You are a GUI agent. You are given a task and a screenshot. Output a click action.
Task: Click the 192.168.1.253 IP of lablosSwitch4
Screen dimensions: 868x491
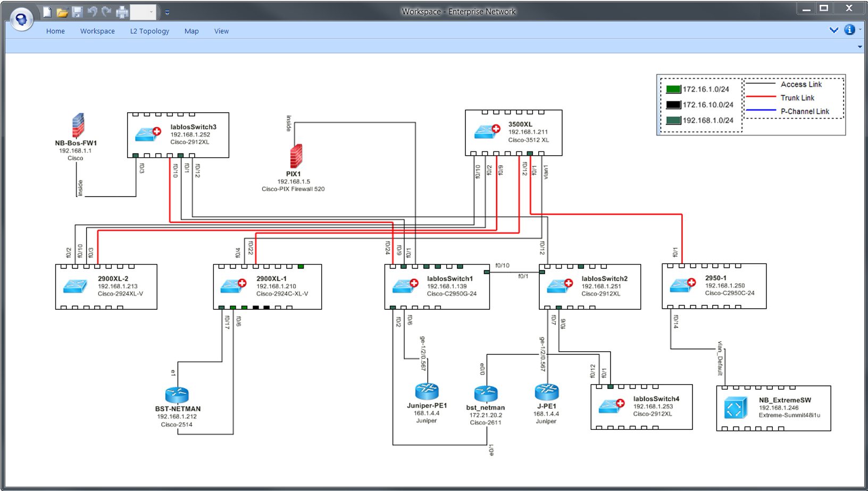[x=653, y=407]
